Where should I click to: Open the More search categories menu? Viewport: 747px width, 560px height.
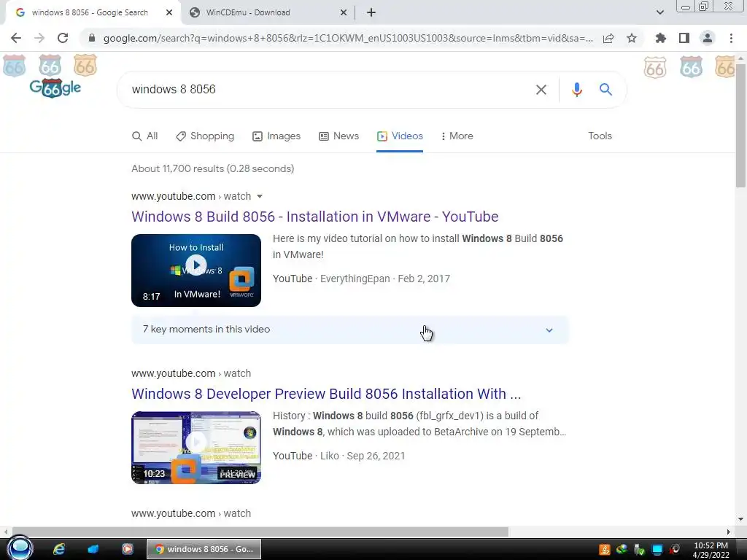(x=457, y=136)
